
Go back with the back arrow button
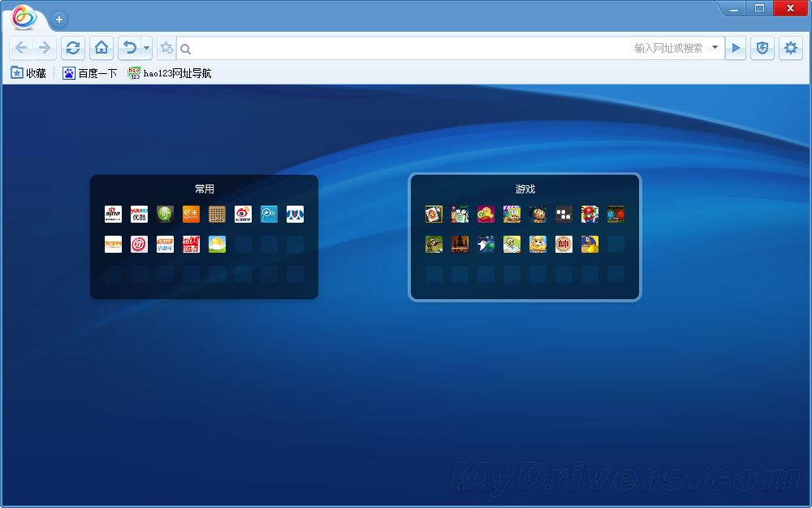tap(21, 48)
